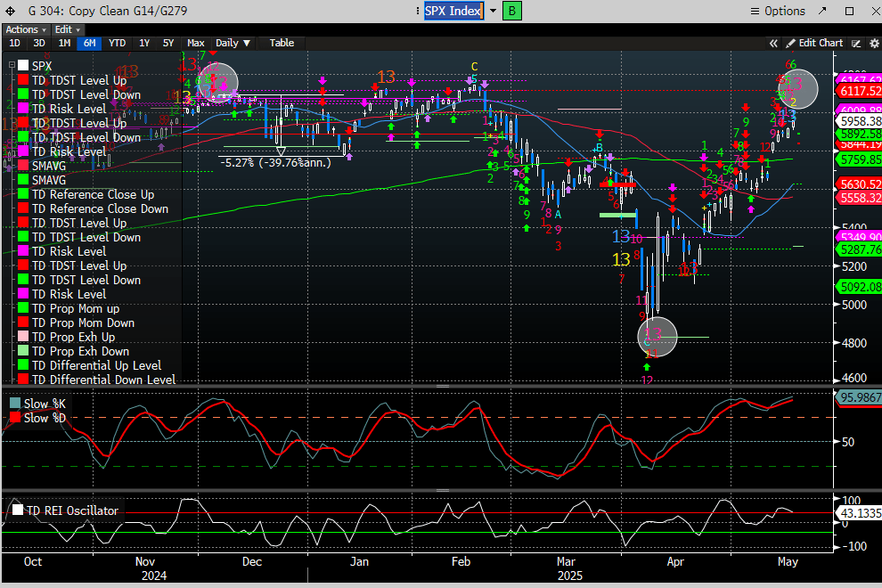882x588 pixels.
Task: Click the 5958.38 last price label
Action: click(x=860, y=121)
